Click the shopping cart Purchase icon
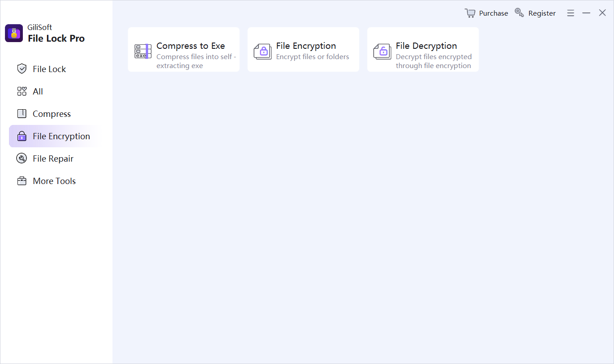Image resolution: width=614 pixels, height=364 pixels. coord(470,13)
